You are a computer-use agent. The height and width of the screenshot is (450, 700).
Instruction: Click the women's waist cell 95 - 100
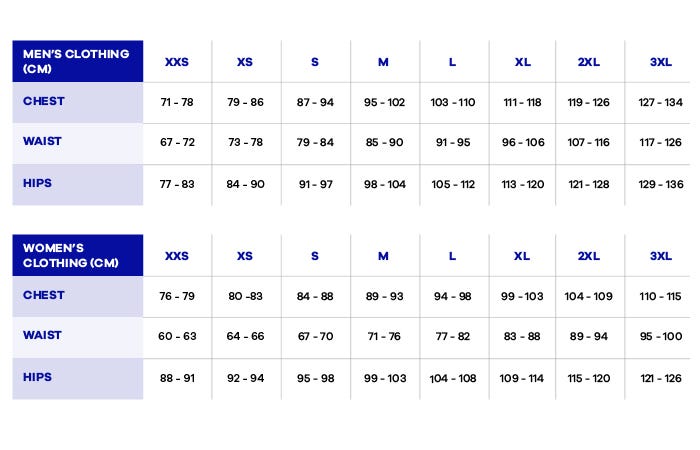point(660,337)
